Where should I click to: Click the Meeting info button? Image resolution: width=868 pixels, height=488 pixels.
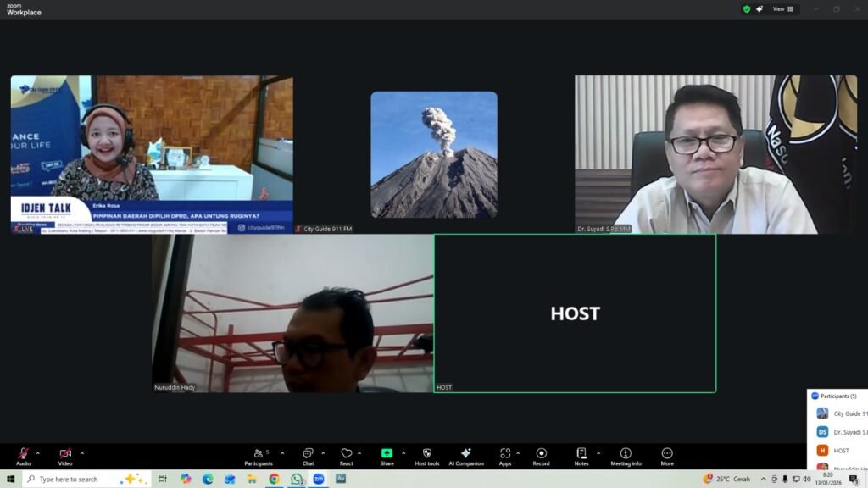[x=626, y=454]
